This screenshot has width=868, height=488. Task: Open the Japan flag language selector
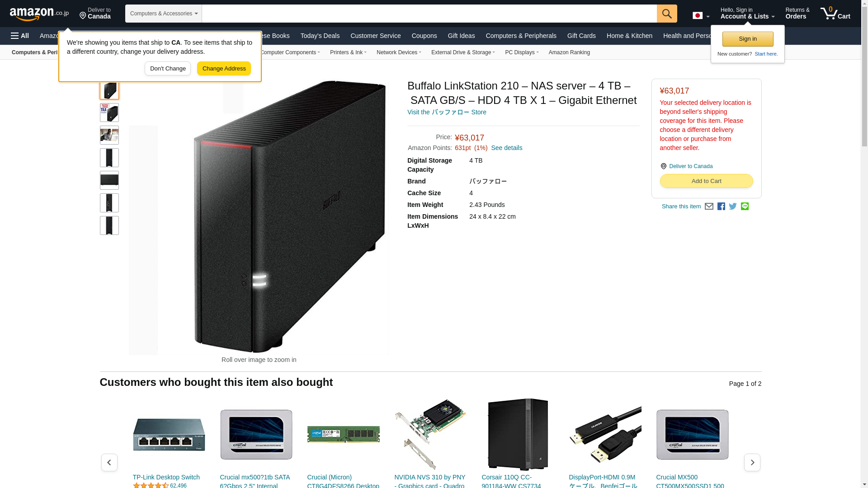click(701, 16)
